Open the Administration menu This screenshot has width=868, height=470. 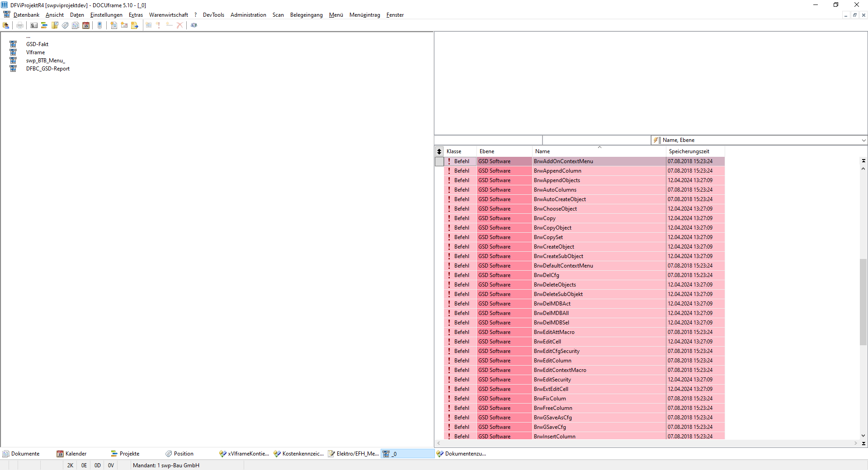coord(248,15)
